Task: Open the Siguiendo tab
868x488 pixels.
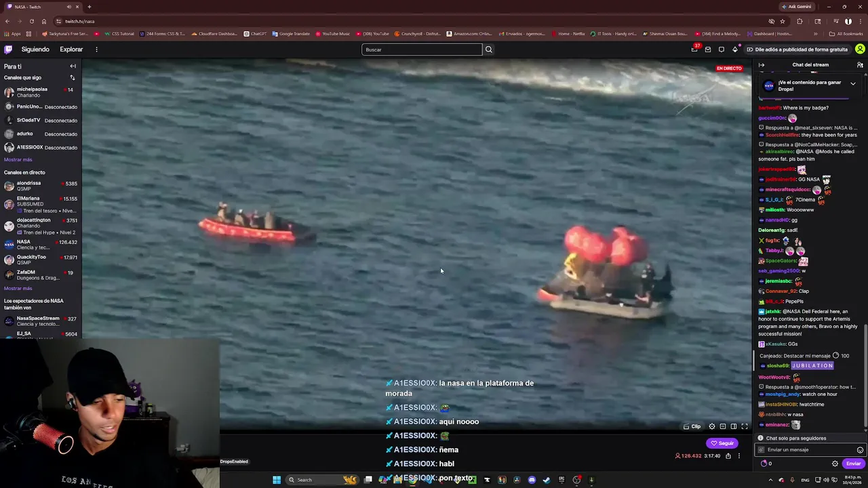Action: [35, 49]
